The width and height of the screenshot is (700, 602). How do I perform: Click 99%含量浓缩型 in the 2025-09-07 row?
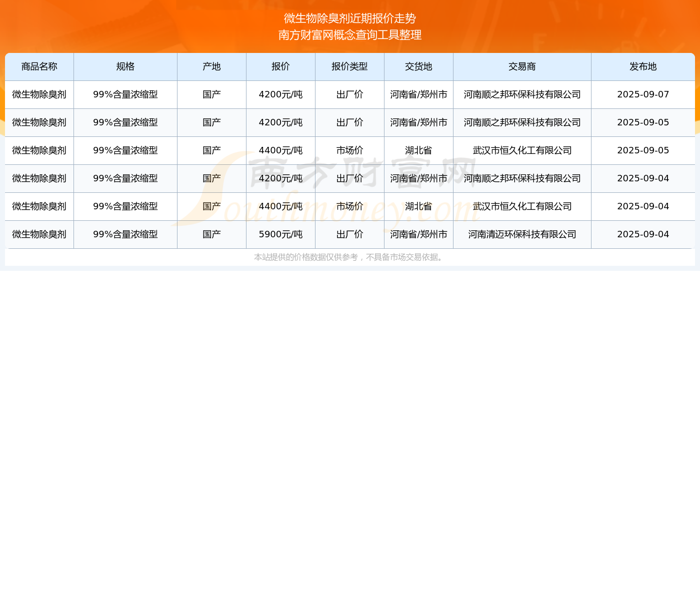(x=125, y=94)
